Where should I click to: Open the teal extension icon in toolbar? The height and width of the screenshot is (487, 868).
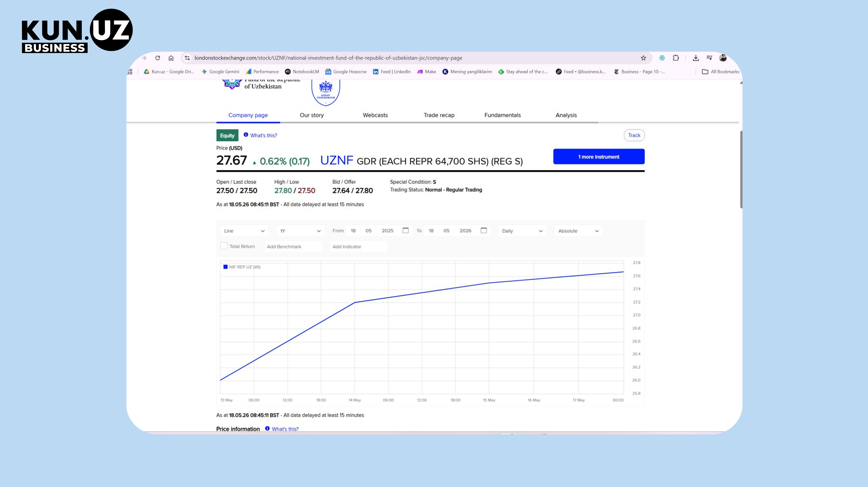(662, 58)
